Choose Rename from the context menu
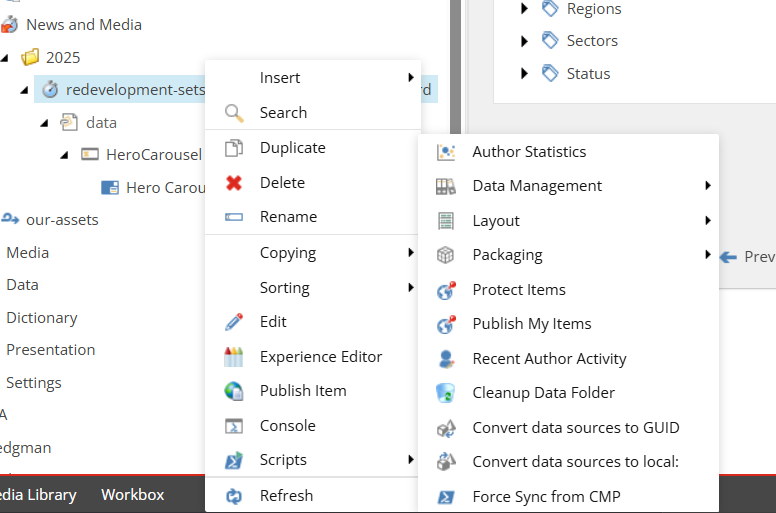Image resolution: width=776 pixels, height=513 pixels. tap(288, 217)
